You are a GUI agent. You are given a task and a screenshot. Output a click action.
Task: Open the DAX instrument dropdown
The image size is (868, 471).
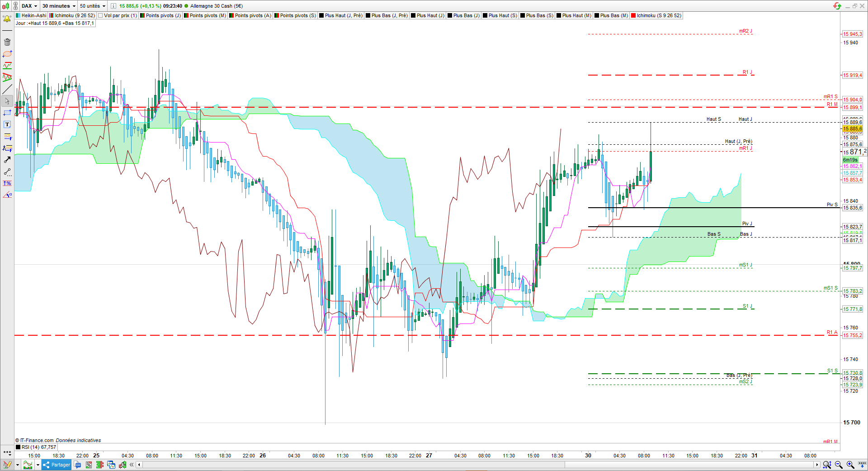[29, 6]
